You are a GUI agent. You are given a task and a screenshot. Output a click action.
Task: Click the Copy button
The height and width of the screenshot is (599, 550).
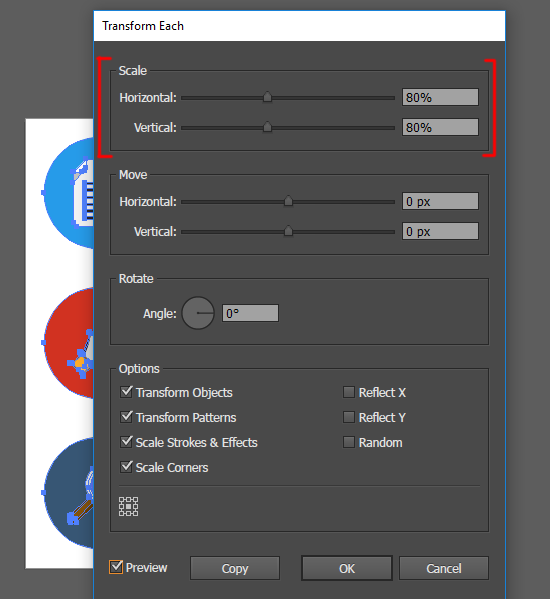235,568
